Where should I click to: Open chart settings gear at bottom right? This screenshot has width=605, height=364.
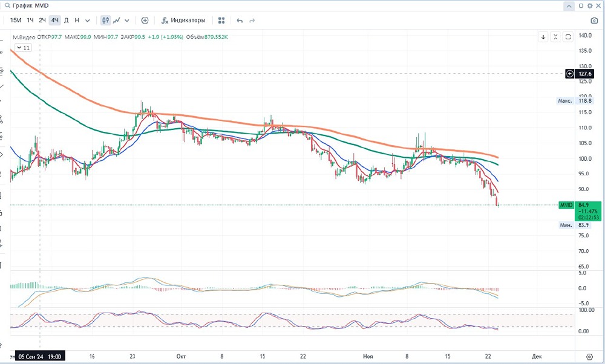589,357
